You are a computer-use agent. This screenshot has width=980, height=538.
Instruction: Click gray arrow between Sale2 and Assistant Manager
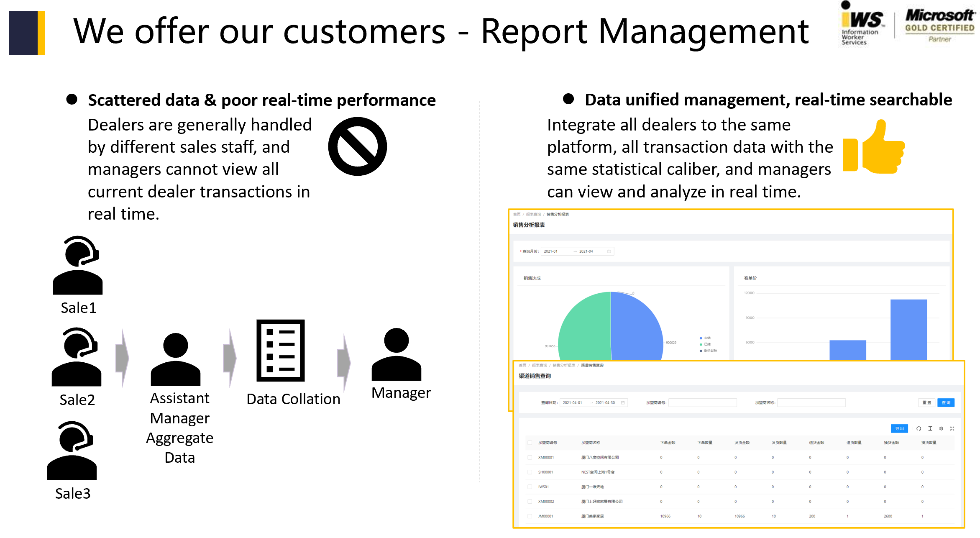pyautogui.click(x=122, y=358)
